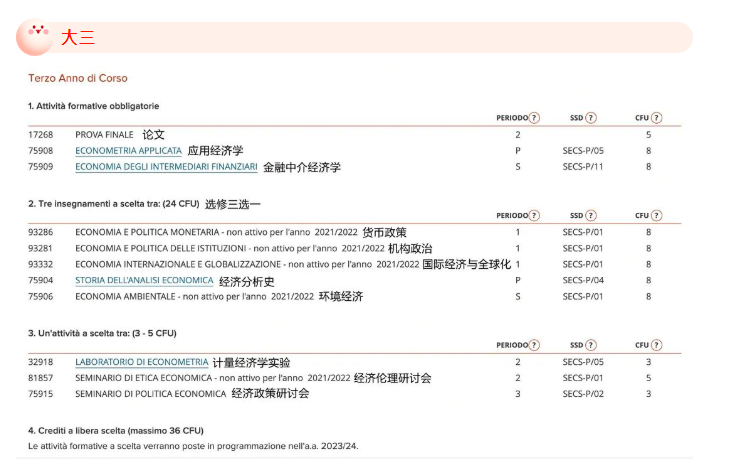This screenshot has width=737, height=466.
Task: Open the LABORATORIO DI ECONOMETRIA link
Action: tap(141, 362)
